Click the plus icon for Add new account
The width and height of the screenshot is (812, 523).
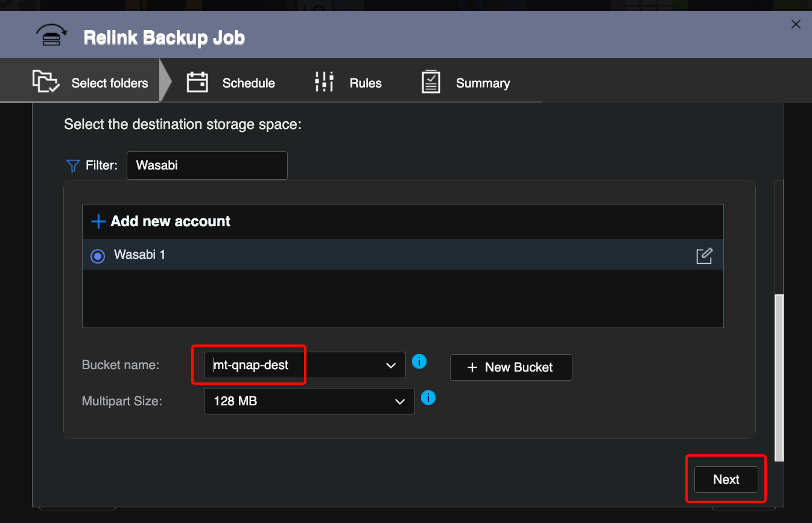click(98, 221)
